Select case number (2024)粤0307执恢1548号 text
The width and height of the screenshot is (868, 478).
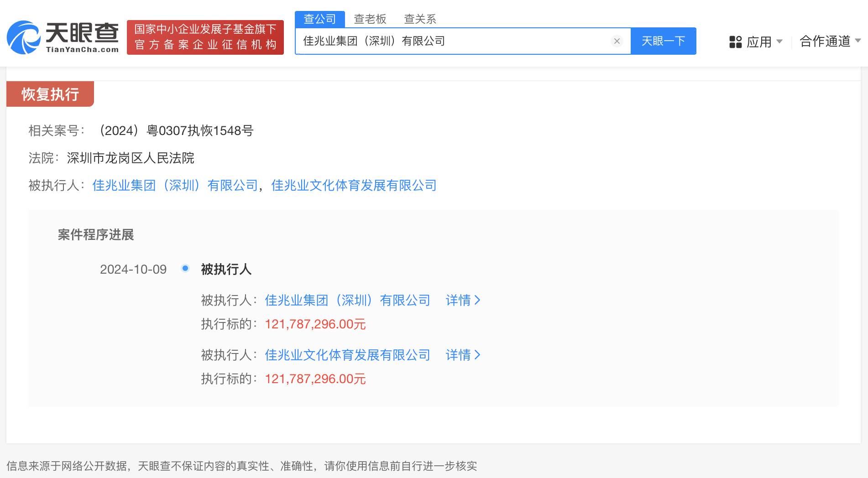175,131
